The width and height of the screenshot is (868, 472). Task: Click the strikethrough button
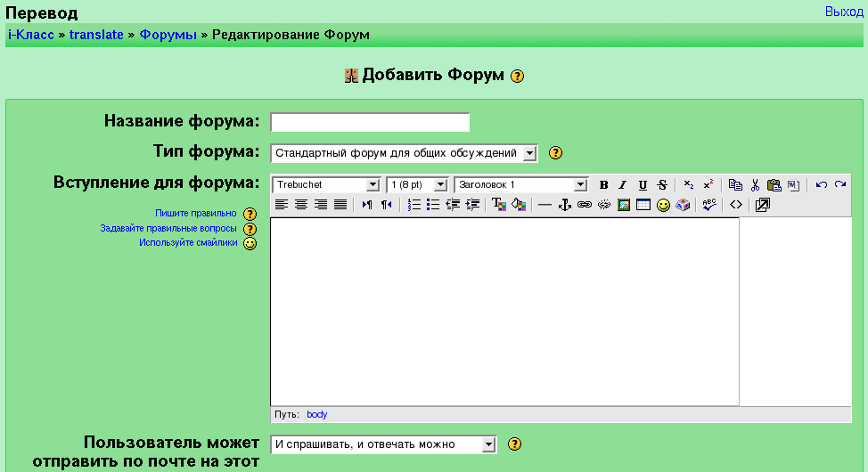(662, 185)
